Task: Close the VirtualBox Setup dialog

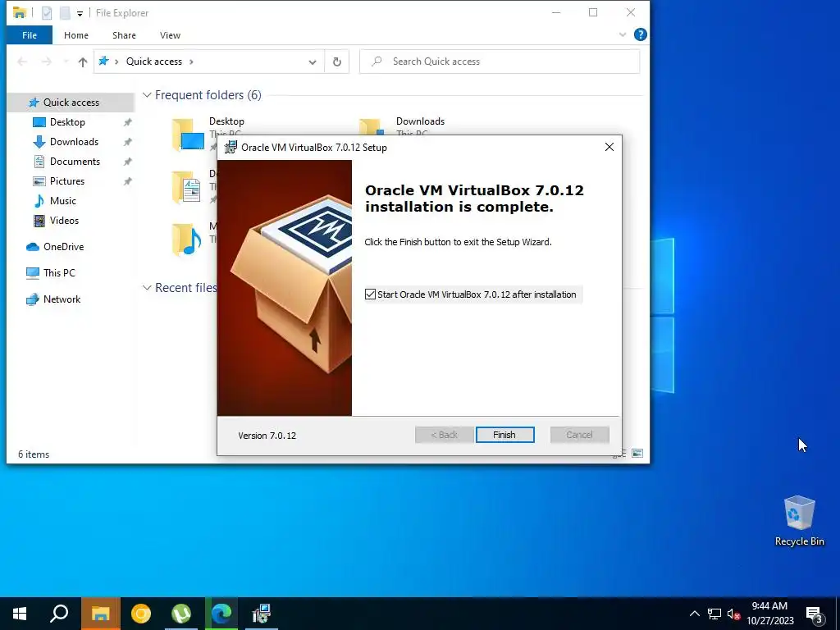Action: point(609,147)
